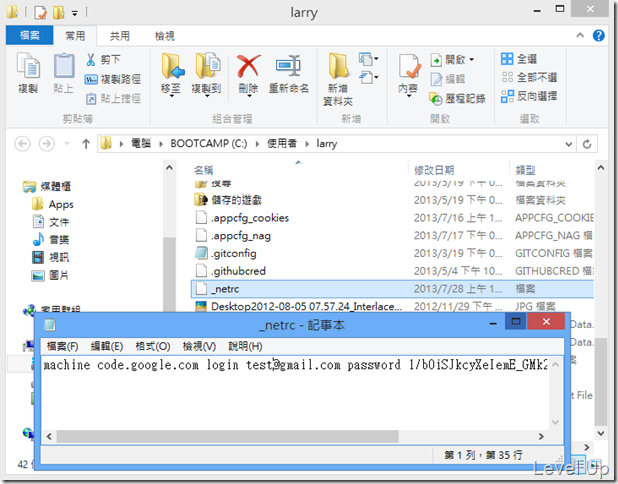Select the _netrc file
Screen dimensions: 618x484
click(x=393, y=289)
